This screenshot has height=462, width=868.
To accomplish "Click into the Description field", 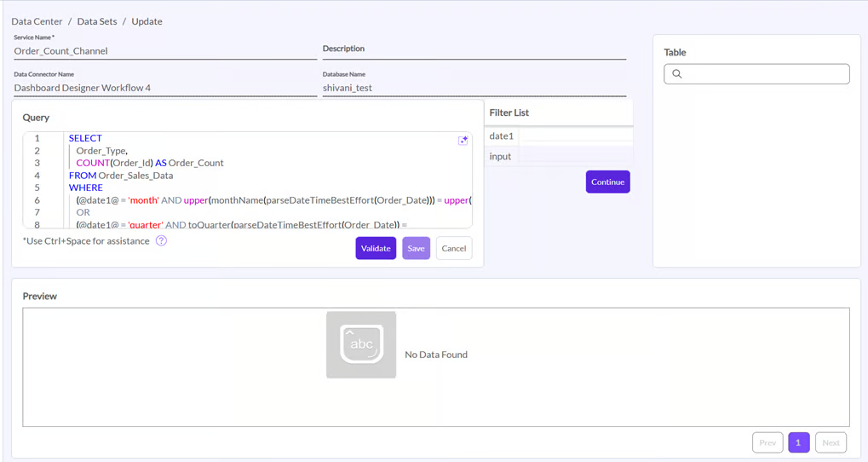I will 474,50.
